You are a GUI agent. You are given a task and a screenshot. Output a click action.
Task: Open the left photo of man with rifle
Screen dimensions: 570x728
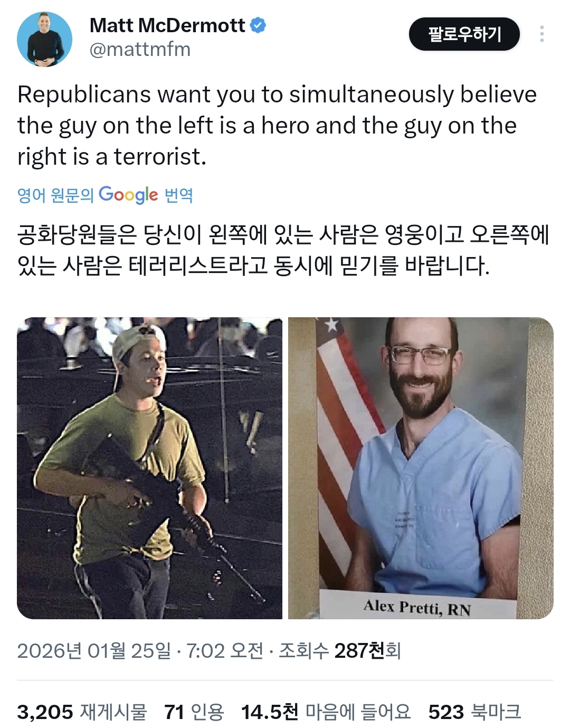pyautogui.click(x=150, y=468)
